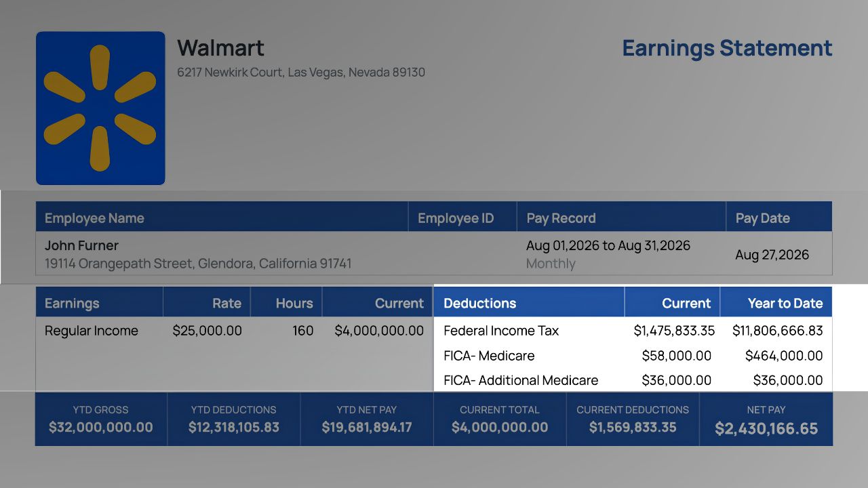Image resolution: width=868 pixels, height=488 pixels.
Task: Select employee name John Furner
Action: (81, 245)
